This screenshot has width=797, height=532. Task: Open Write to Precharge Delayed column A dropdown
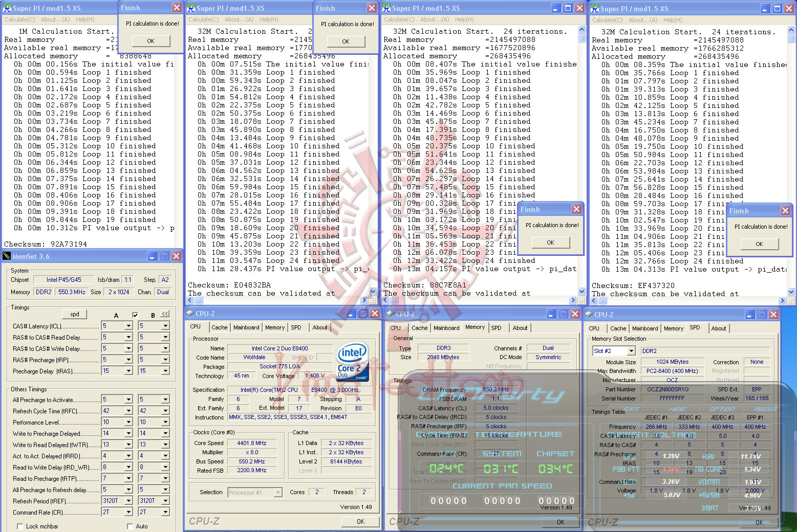(128, 433)
